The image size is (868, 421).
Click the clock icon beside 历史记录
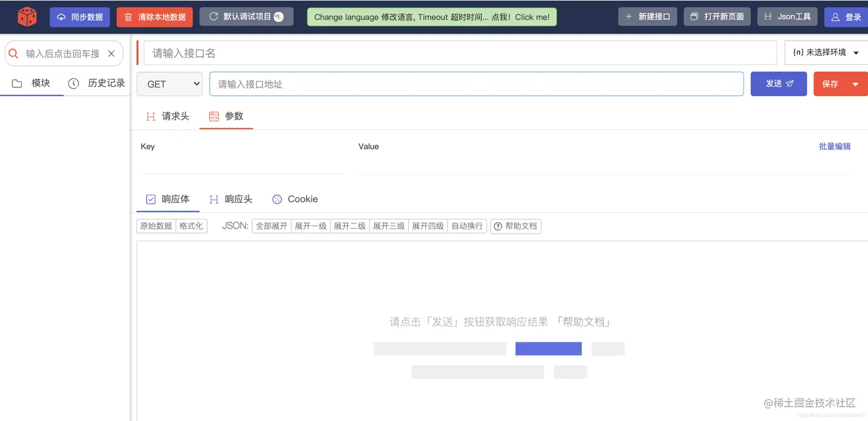pyautogui.click(x=73, y=83)
